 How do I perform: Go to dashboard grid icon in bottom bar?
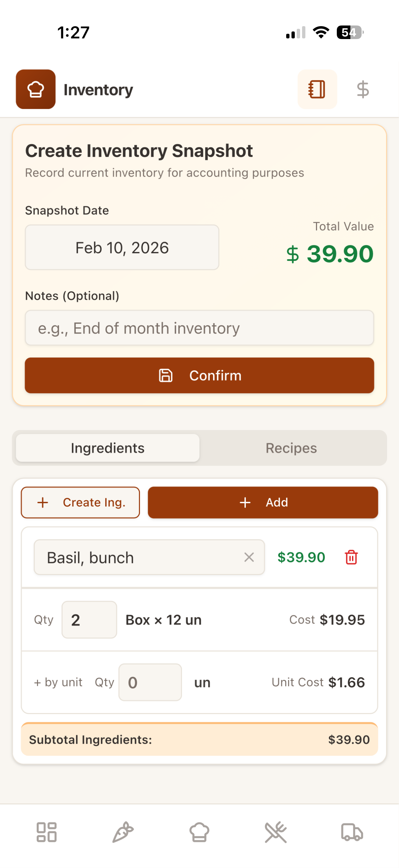tap(46, 832)
